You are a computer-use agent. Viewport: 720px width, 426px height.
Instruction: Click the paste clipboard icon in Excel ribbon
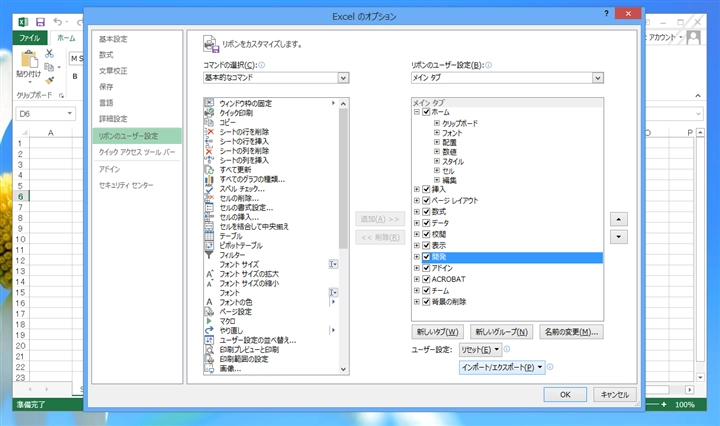(x=29, y=59)
